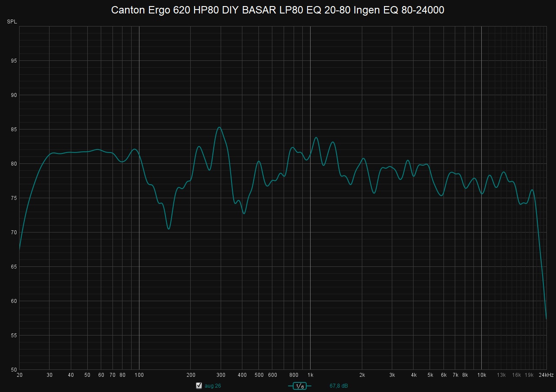Click the 100 Hz frequency axis label
The image size is (556, 392).
click(x=139, y=375)
